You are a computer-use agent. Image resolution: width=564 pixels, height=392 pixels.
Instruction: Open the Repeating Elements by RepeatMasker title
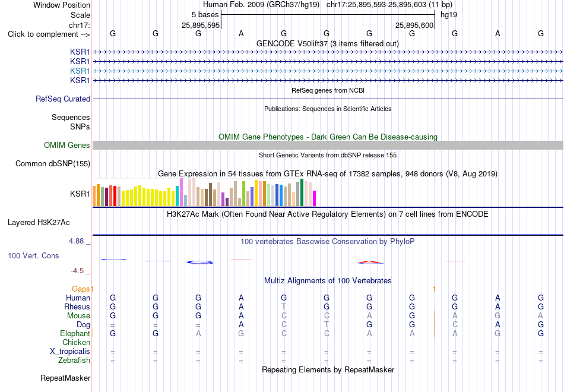click(x=328, y=370)
